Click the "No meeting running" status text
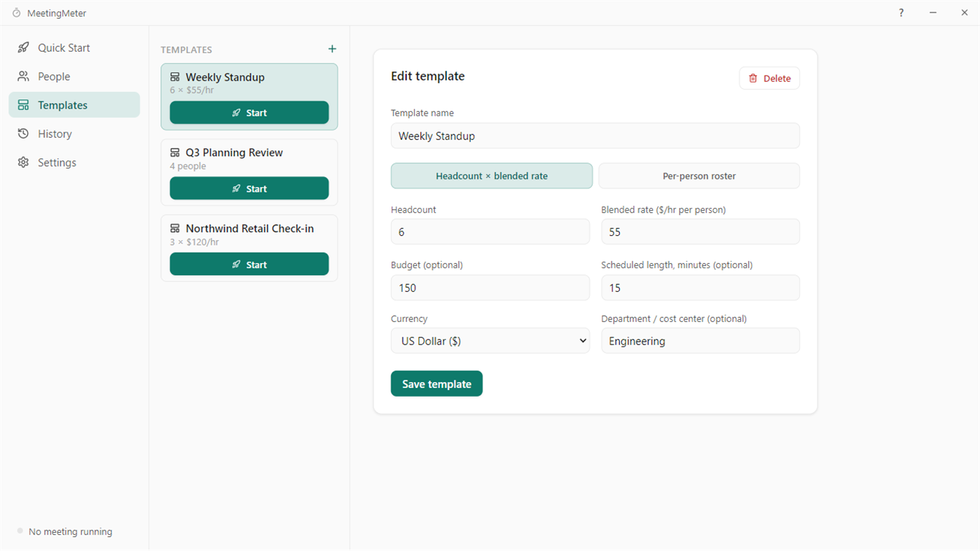The width and height of the screenshot is (980, 551). tap(70, 531)
